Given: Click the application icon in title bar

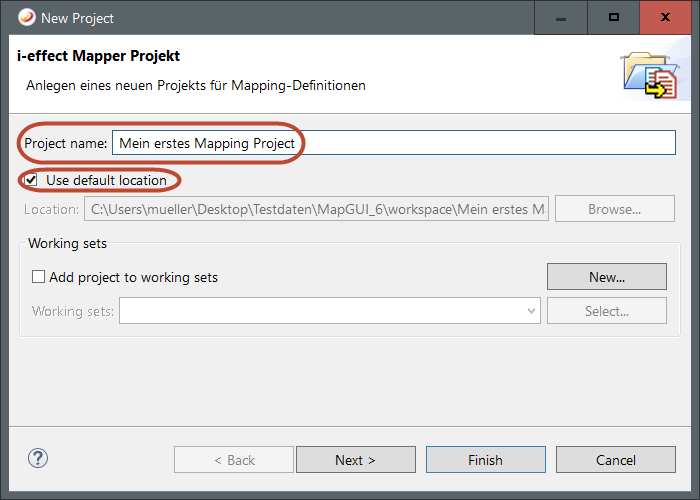Looking at the screenshot, I should (x=24, y=17).
